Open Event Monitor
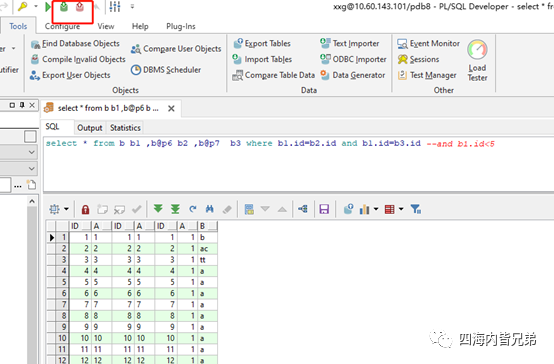This screenshot has width=554, height=364. (x=429, y=43)
